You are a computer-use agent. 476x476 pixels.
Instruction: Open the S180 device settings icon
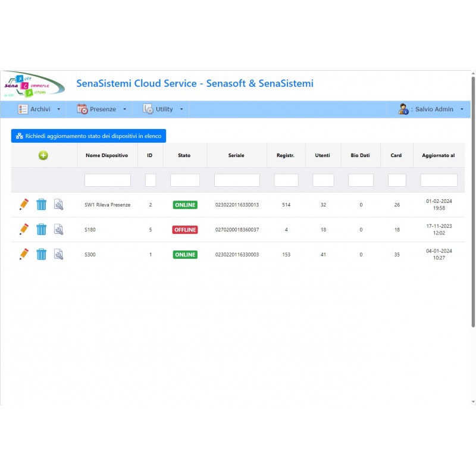point(58,229)
